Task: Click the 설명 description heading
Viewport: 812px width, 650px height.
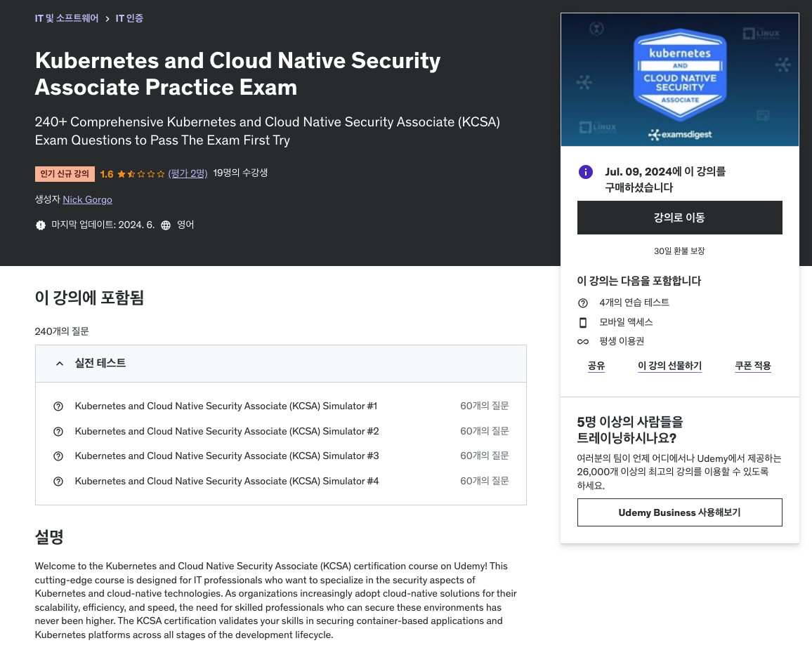Action: [49, 537]
